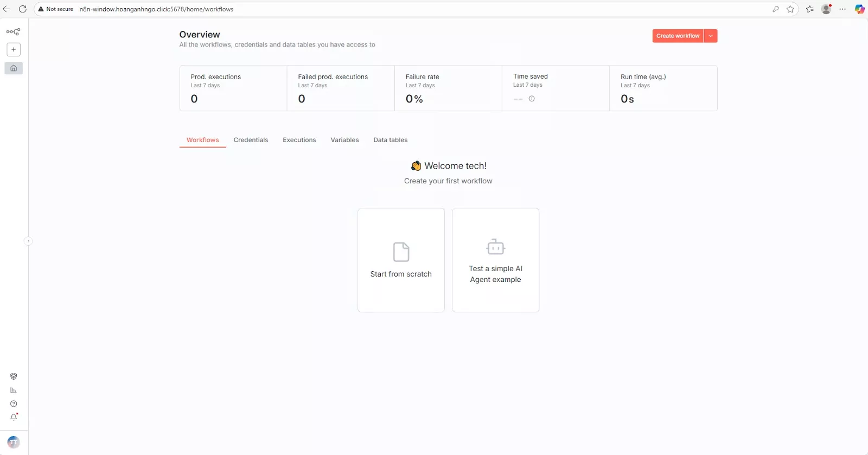Select Test a simple AI Agent example

click(x=495, y=260)
